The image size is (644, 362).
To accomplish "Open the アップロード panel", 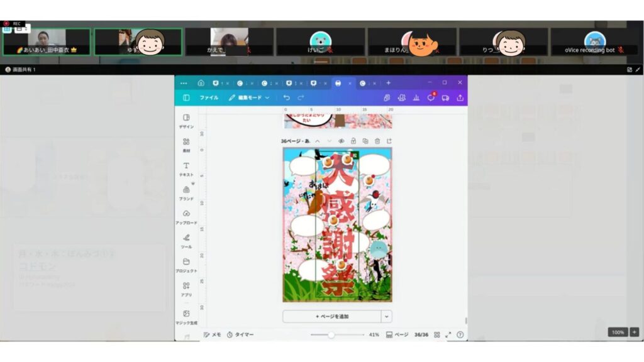I will click(x=186, y=217).
